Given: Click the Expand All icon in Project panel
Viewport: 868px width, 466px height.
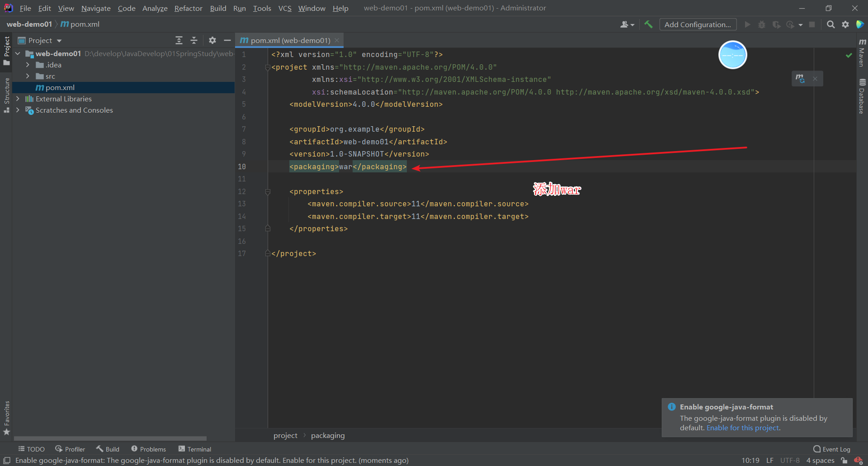Looking at the screenshot, I should [x=179, y=40].
